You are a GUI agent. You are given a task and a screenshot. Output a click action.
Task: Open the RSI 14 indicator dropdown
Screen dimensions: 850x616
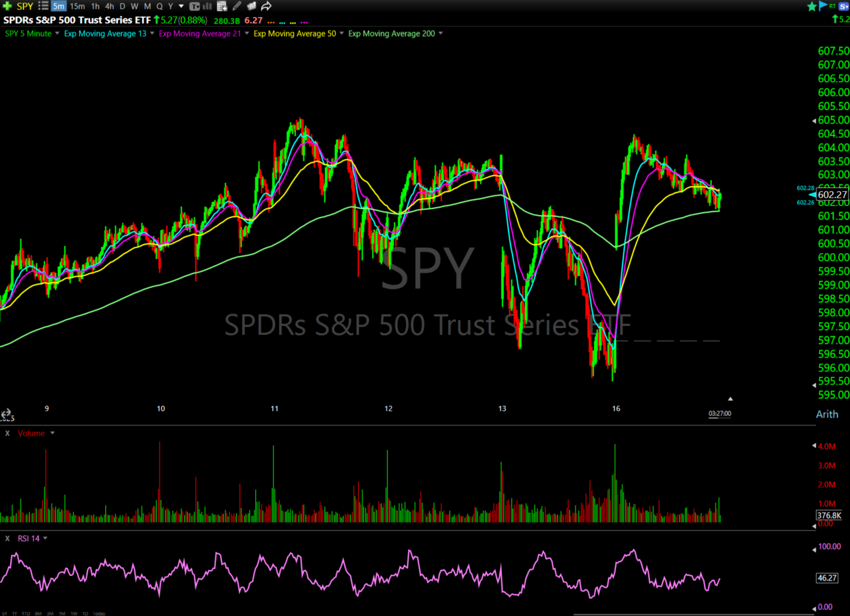click(45, 538)
